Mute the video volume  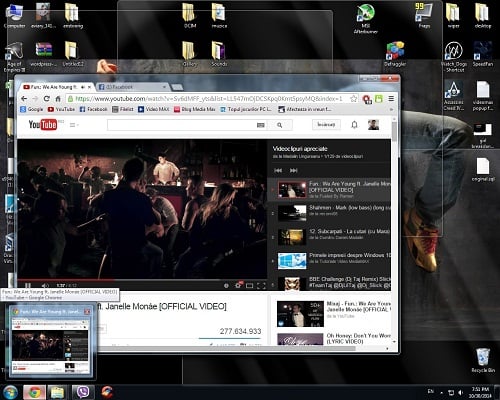(x=45, y=285)
